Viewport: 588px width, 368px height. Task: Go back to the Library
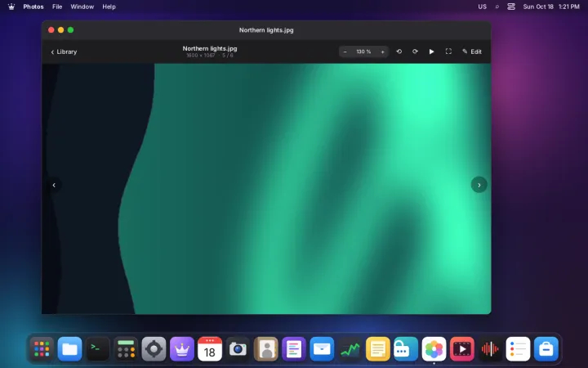tap(64, 52)
